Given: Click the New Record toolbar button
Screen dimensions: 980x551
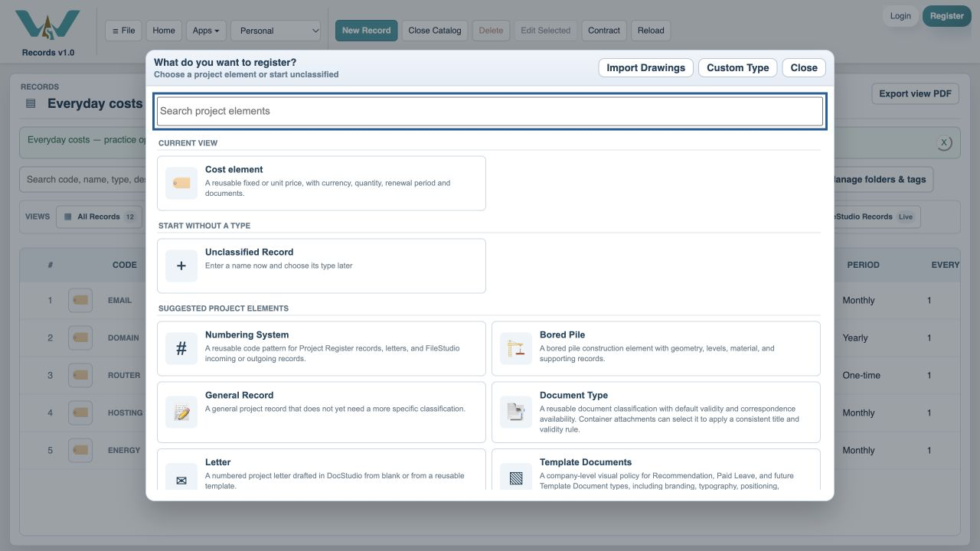Looking at the screenshot, I should 366,31.
